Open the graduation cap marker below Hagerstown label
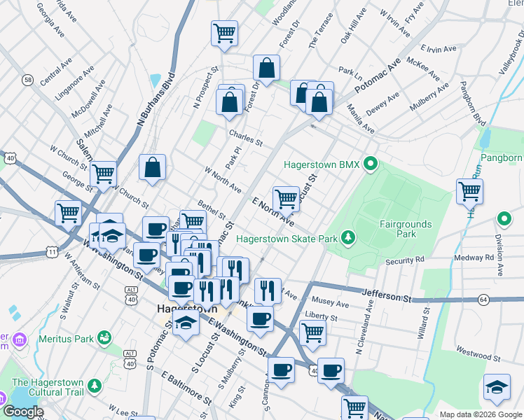 pyautogui.click(x=186, y=323)
